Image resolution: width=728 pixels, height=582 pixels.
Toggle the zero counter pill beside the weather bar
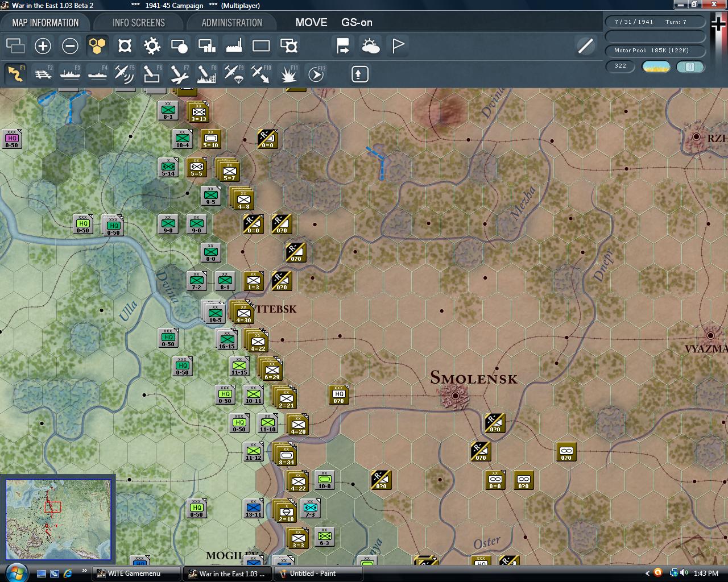pos(690,67)
